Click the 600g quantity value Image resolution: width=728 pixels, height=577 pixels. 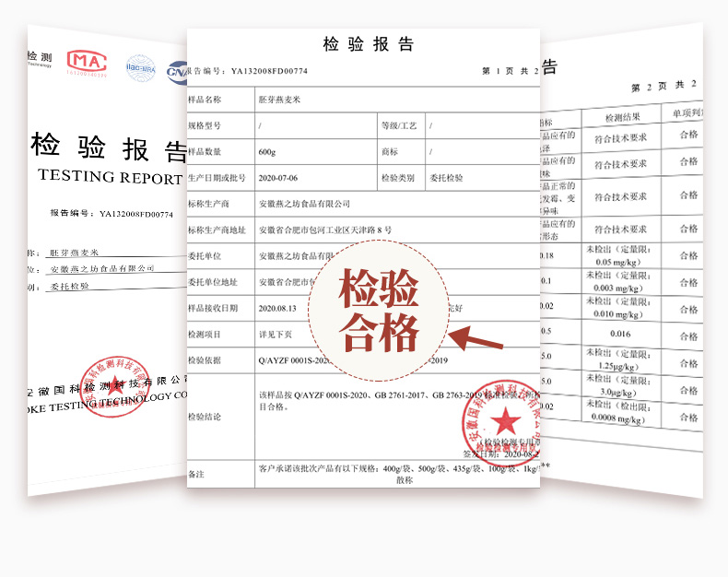(x=267, y=152)
